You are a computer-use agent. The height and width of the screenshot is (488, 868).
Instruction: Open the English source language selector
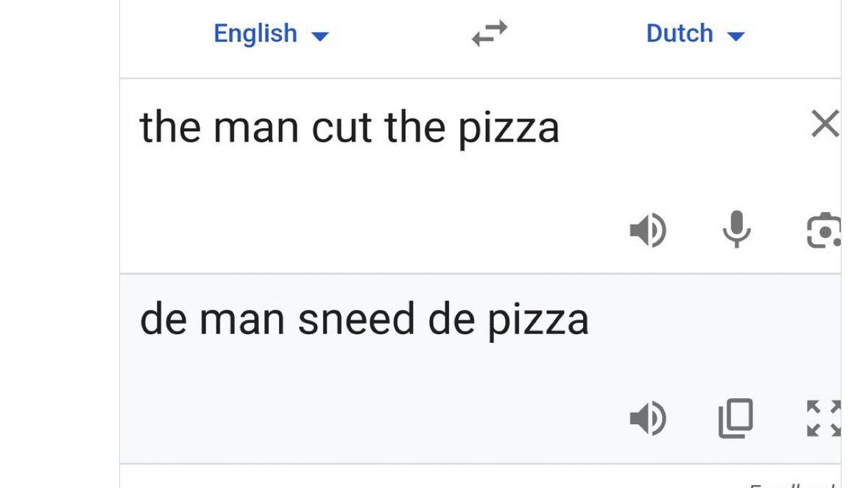click(255, 34)
